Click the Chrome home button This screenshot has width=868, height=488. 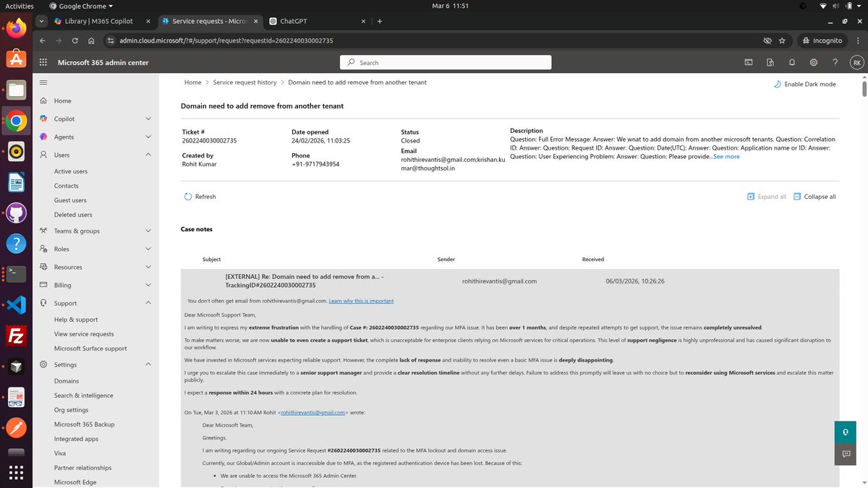(92, 40)
